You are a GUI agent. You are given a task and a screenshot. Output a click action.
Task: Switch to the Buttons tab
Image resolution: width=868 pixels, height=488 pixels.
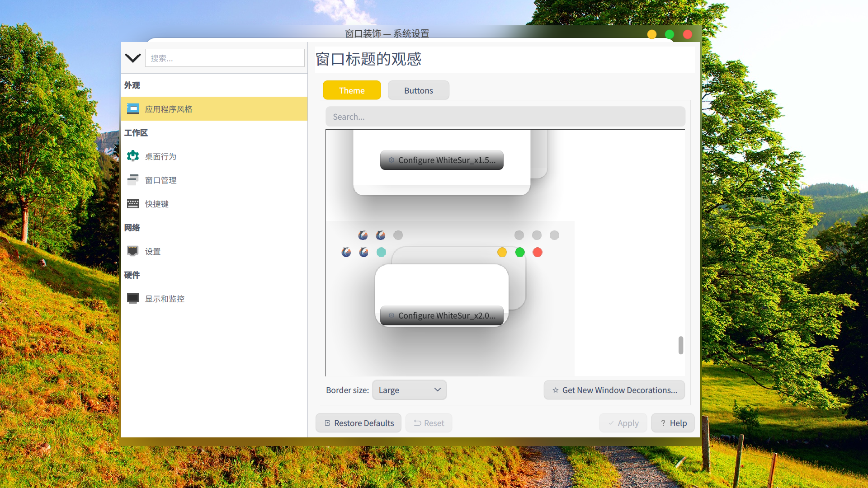418,90
